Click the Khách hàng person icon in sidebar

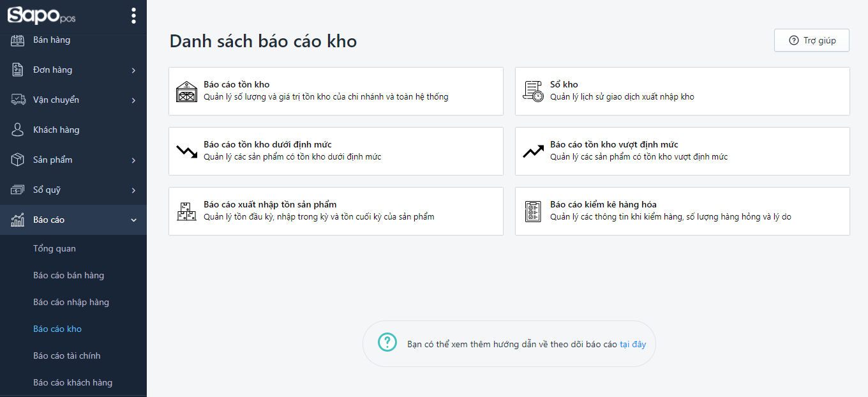(18, 130)
